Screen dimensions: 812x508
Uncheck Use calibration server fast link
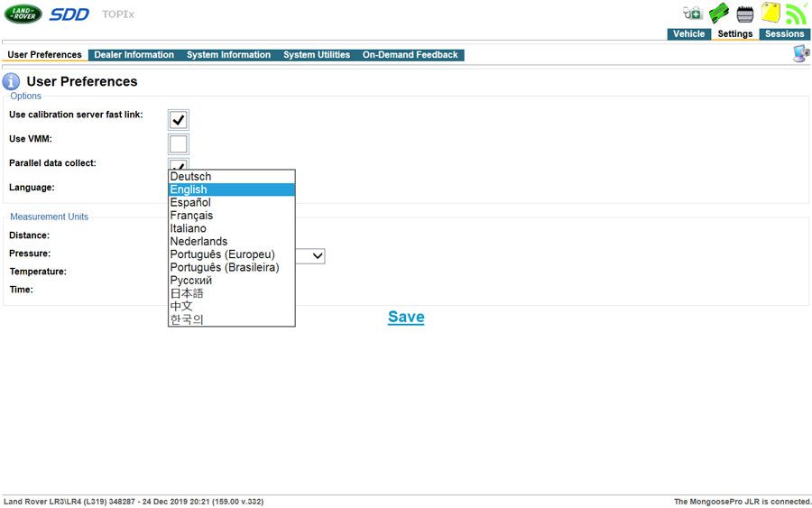point(179,120)
